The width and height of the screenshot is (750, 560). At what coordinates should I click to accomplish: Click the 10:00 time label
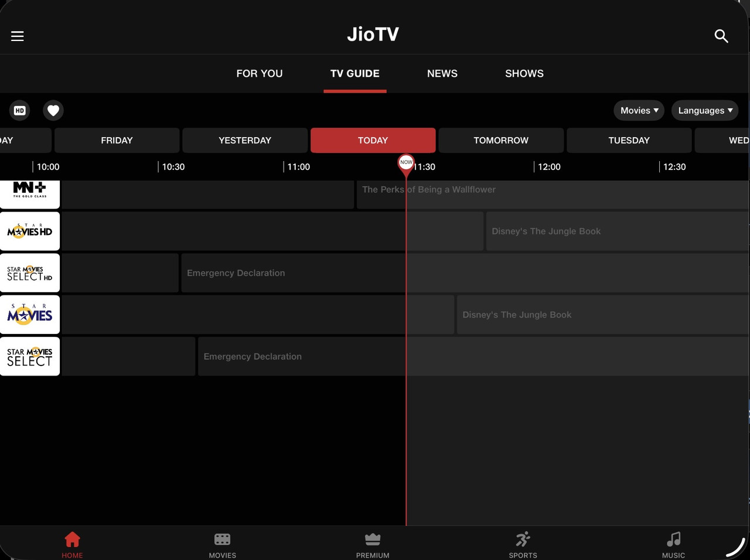coord(48,167)
